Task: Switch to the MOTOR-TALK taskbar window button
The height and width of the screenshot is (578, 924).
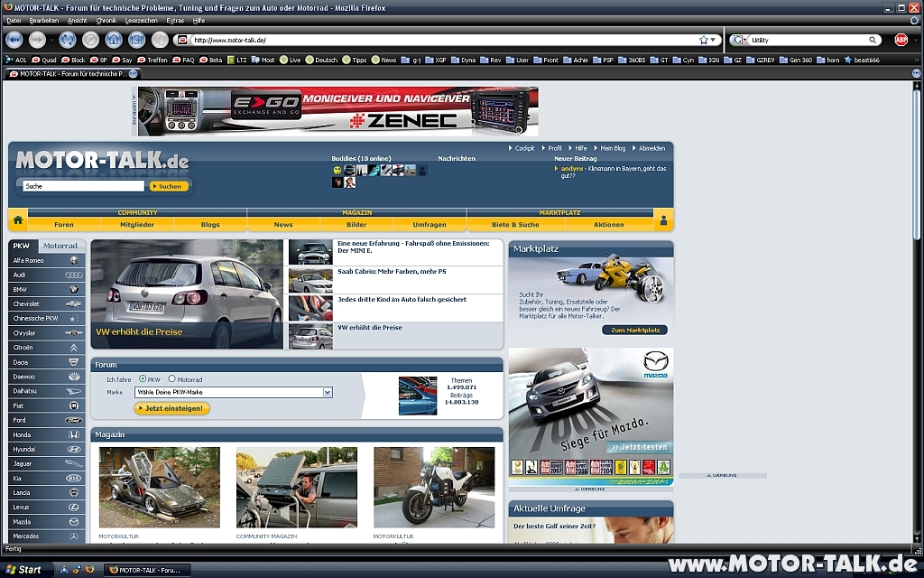Action: click(149, 570)
